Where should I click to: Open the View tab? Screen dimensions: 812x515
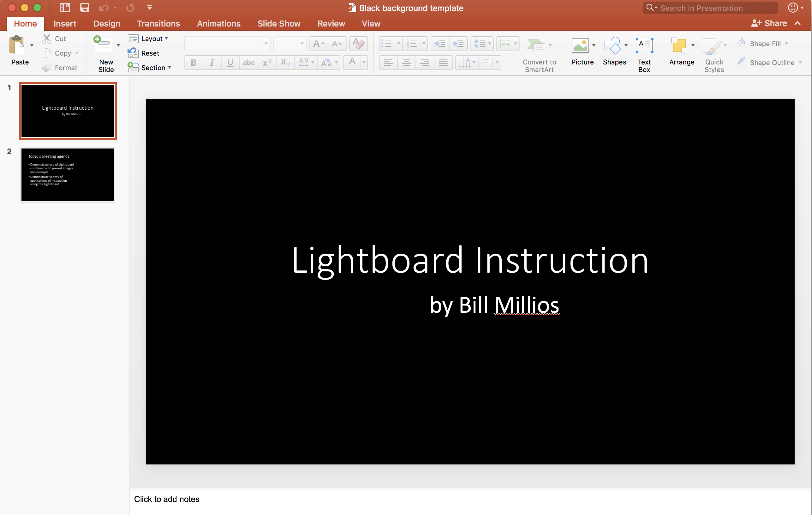click(371, 24)
